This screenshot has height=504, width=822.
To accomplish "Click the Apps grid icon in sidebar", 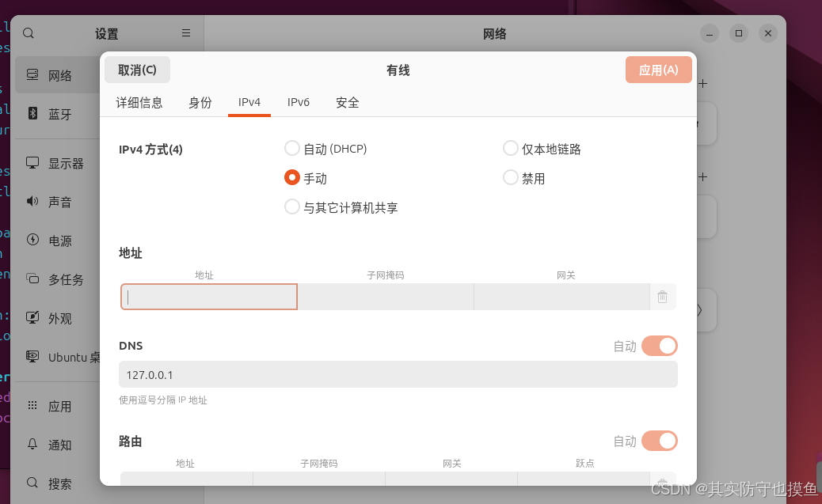I will click(x=32, y=406).
